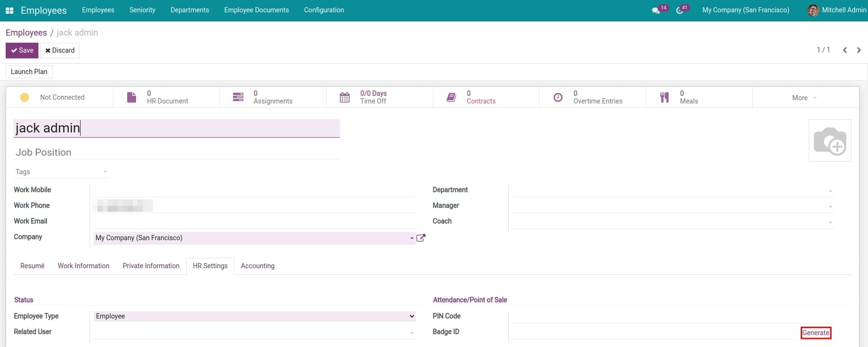Click the Overtime Entries clock icon
This screenshot has width=868, height=347.
pos(558,97)
